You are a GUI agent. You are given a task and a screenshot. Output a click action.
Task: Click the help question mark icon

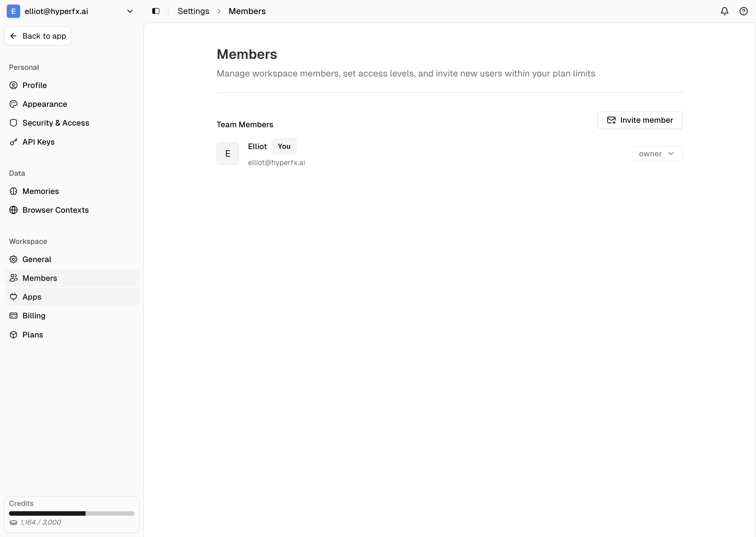pos(743,11)
